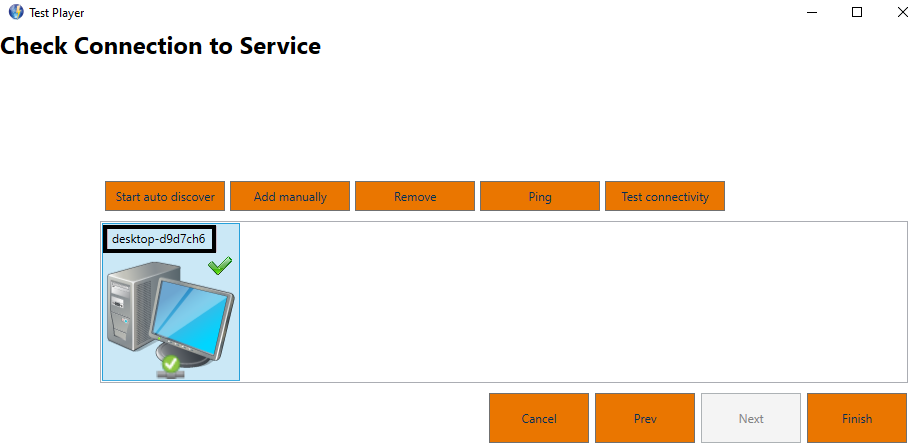Run Test connectivity on the service

click(x=665, y=197)
